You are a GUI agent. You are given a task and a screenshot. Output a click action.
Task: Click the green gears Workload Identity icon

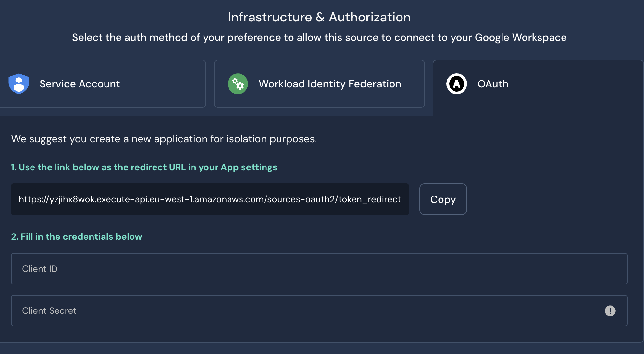(x=238, y=84)
